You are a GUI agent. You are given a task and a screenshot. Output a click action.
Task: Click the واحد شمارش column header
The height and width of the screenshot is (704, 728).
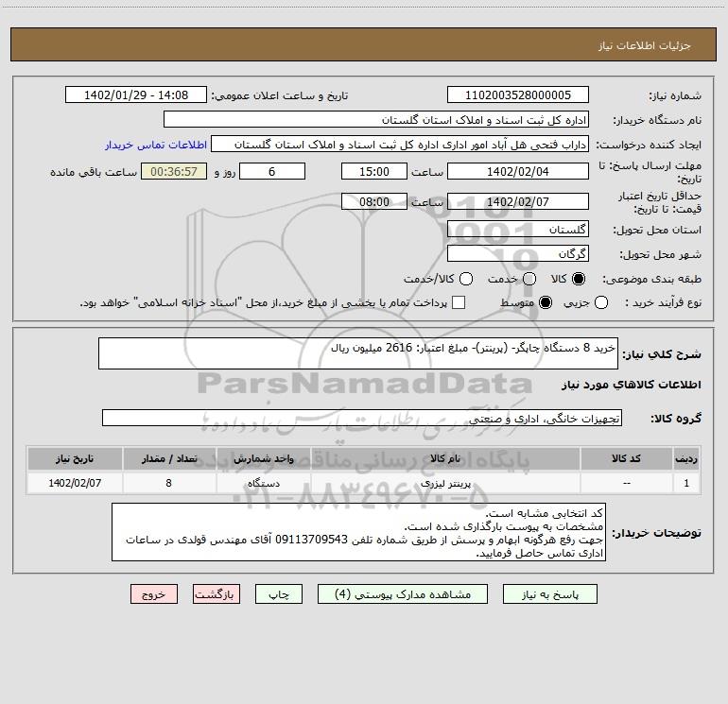[263, 458]
